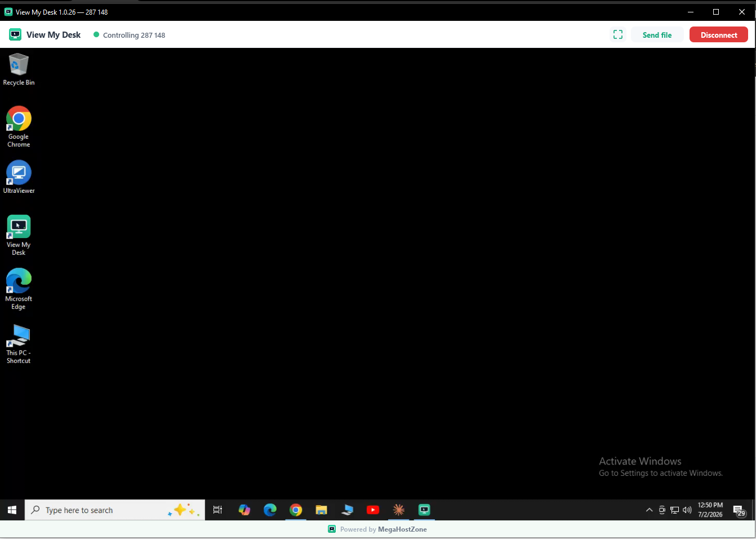
Task: Open the volume speaker tray icon
Action: tap(687, 510)
